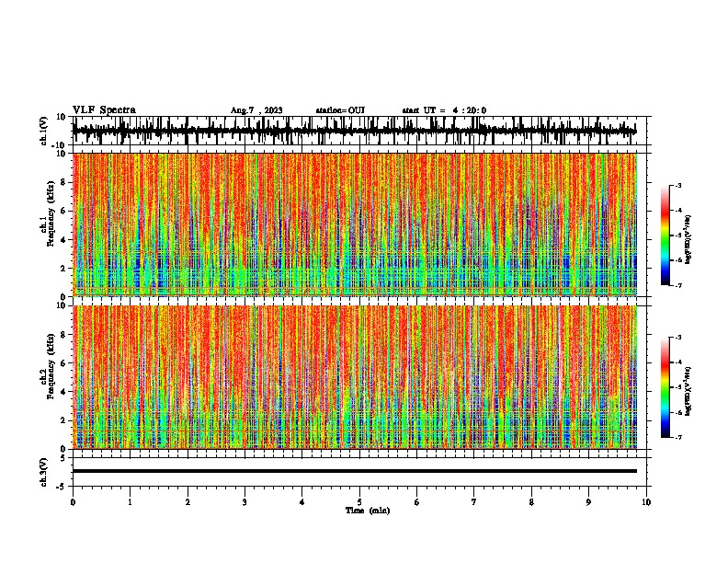Click the "station=OUI" header label
The width and height of the screenshot is (728, 563).
pyautogui.click(x=340, y=110)
